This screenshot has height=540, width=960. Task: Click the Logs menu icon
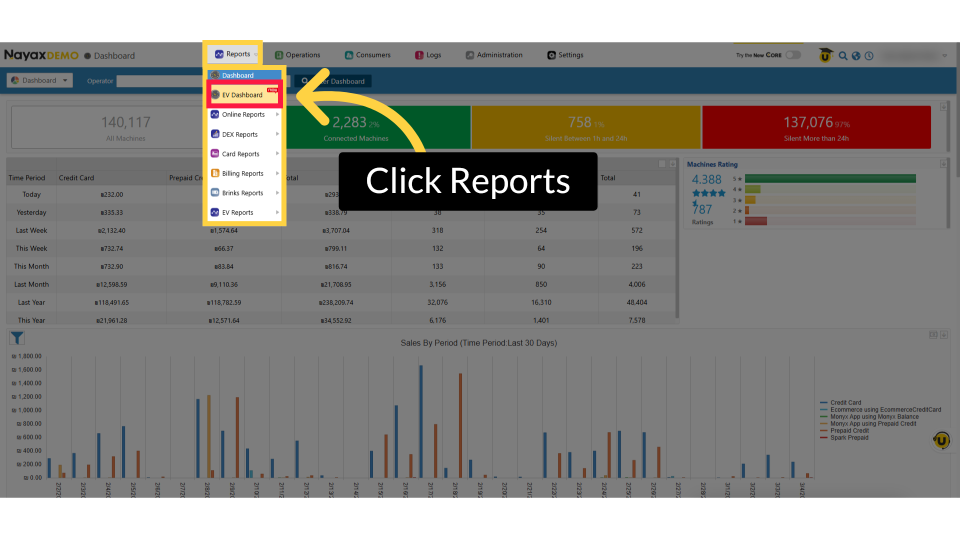click(418, 55)
